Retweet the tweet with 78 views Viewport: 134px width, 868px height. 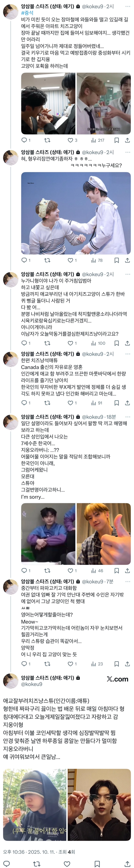(x=47, y=260)
